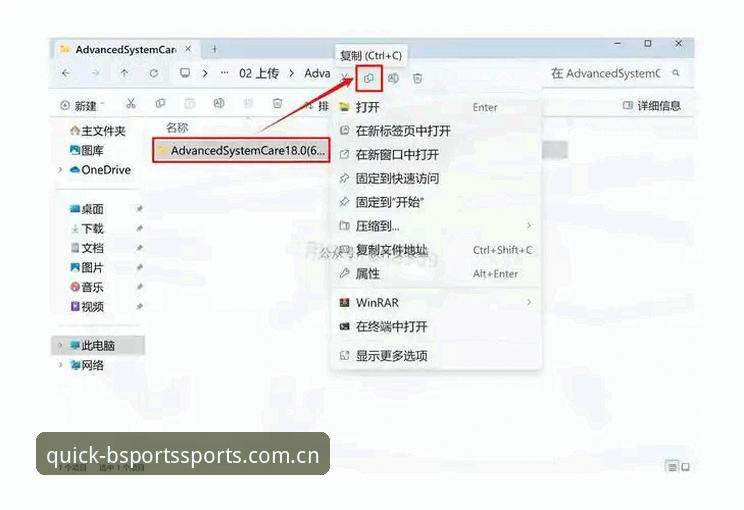Click the Copy icon in the command bar

160,103
